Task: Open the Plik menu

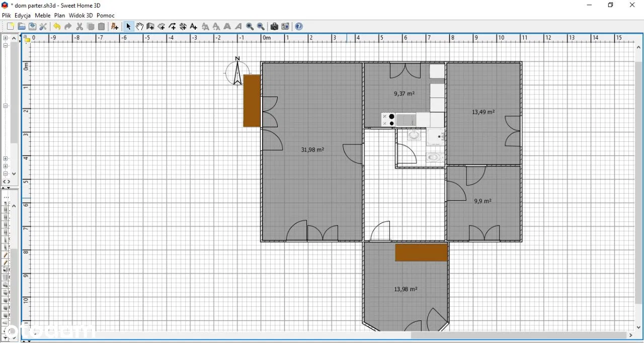Action: (x=7, y=16)
